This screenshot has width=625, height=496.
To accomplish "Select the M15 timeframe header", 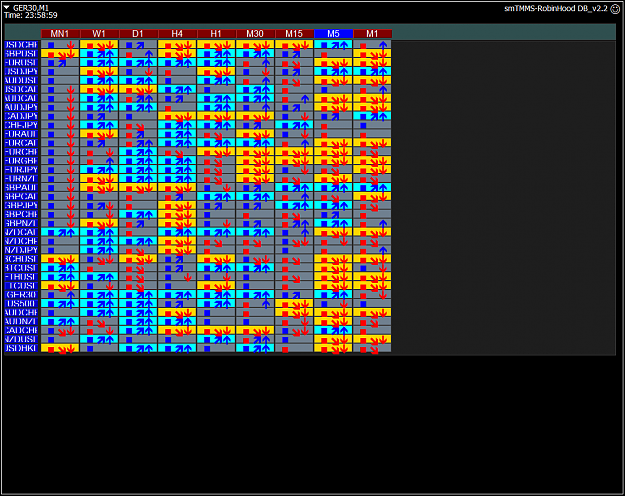I will (x=295, y=34).
